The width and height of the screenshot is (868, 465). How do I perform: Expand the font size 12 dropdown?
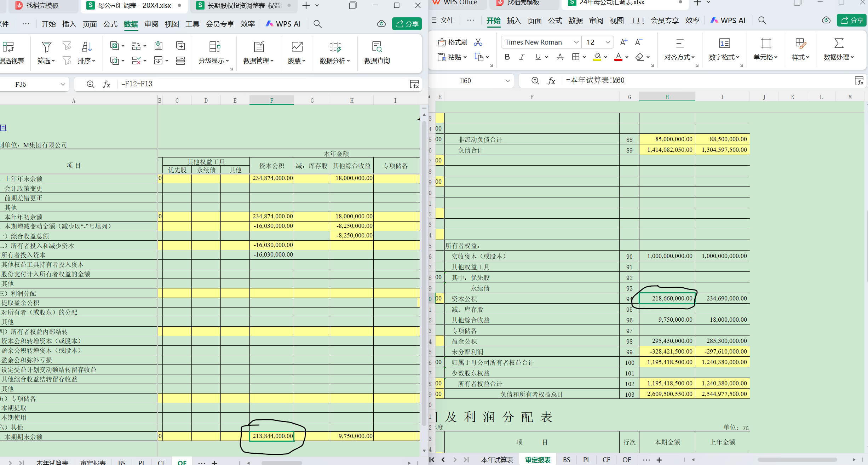click(608, 42)
